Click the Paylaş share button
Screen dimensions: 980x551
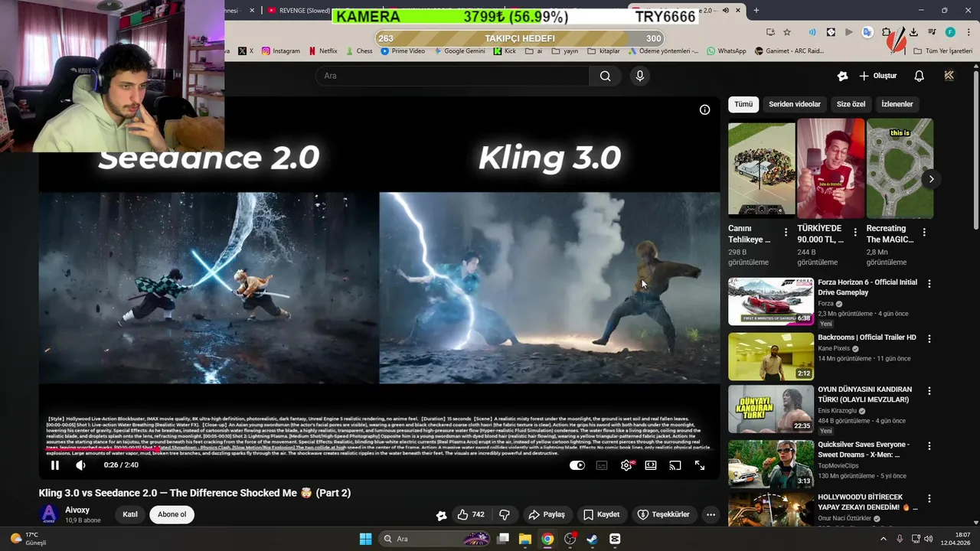coord(547,515)
